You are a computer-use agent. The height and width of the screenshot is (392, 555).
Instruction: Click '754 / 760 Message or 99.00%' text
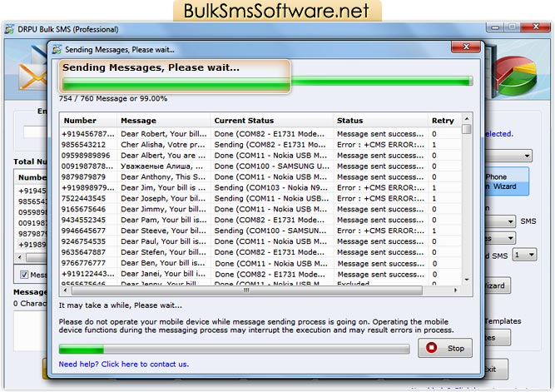113,98
